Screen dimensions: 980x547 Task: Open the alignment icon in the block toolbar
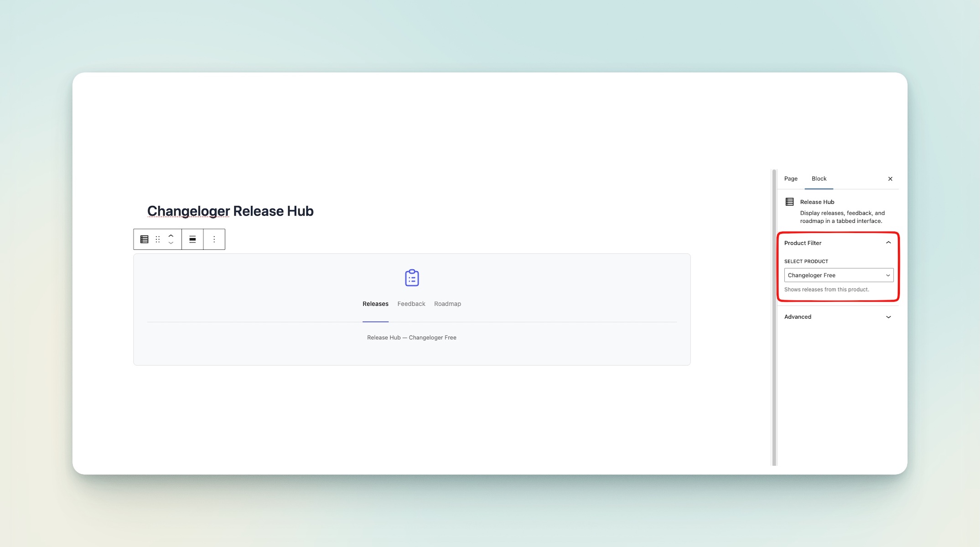192,239
